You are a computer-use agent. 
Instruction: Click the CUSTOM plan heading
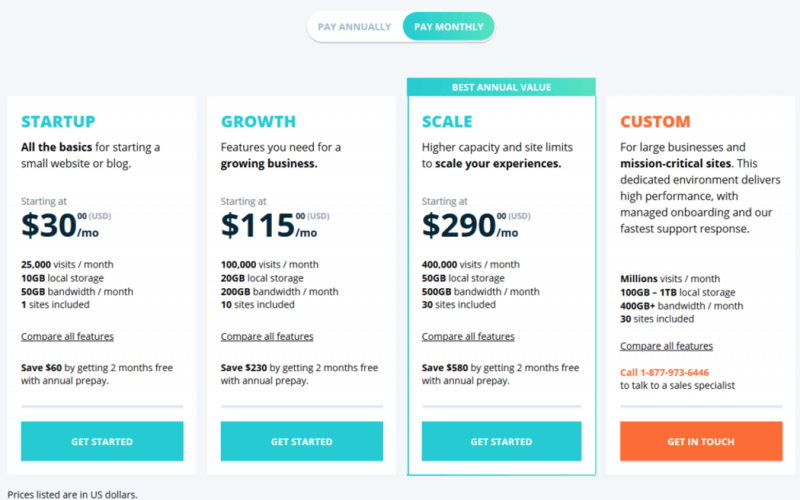pyautogui.click(x=655, y=122)
